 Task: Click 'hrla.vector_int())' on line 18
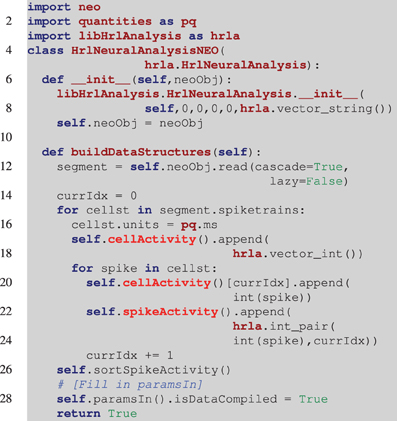click(x=298, y=254)
